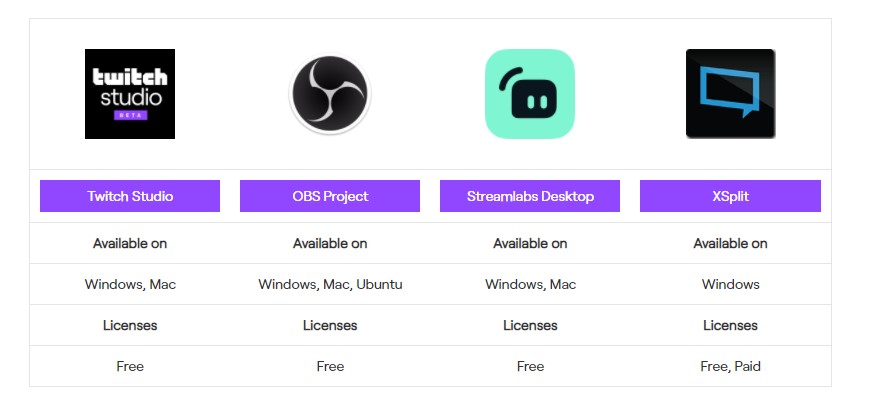This screenshot has width=869, height=406.
Task: Click 'Available on' heading in XSplit column
Action: (730, 243)
